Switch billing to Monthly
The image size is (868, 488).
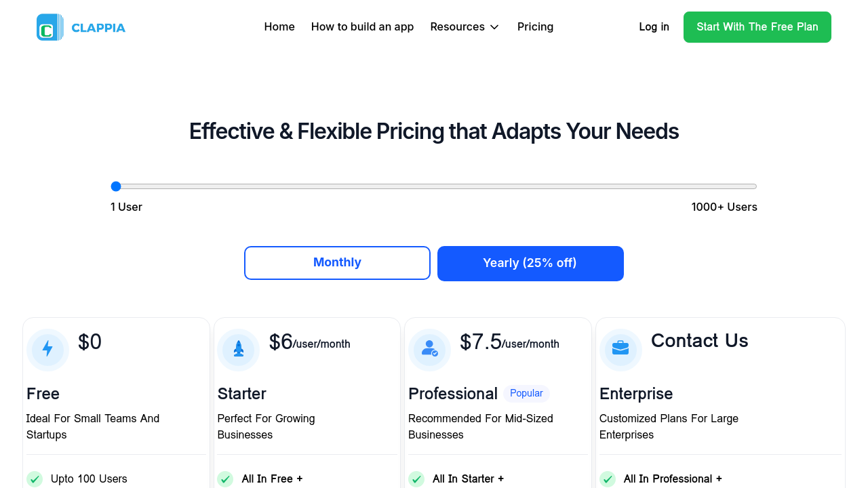337,263
